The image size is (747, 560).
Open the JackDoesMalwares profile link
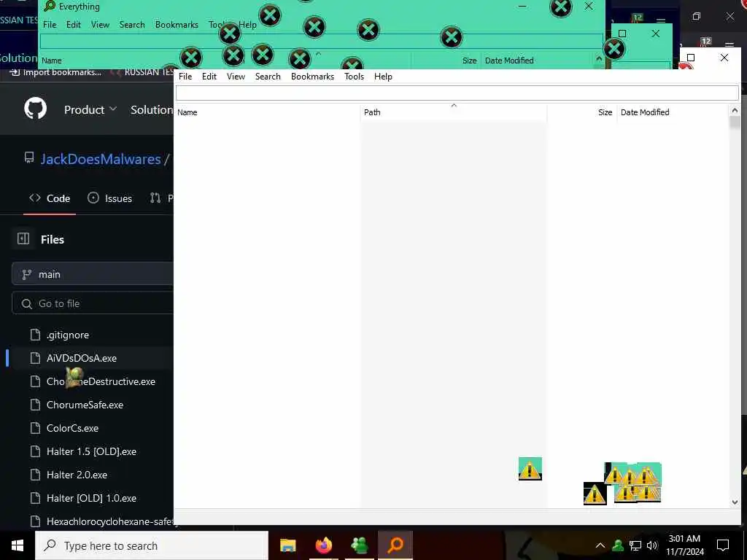101,159
